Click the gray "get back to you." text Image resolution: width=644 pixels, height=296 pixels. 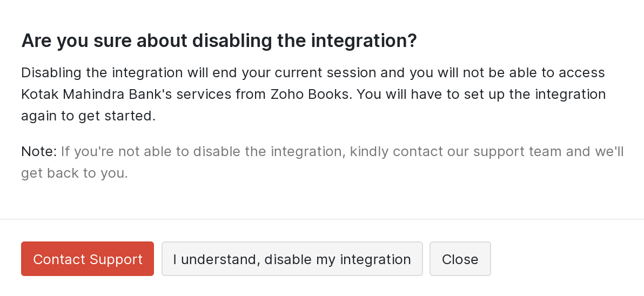(74, 173)
